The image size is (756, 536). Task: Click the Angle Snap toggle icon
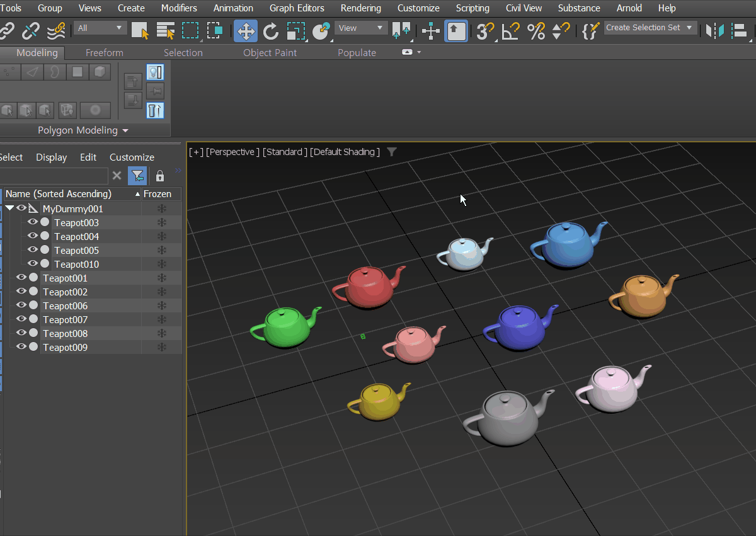[x=511, y=31]
